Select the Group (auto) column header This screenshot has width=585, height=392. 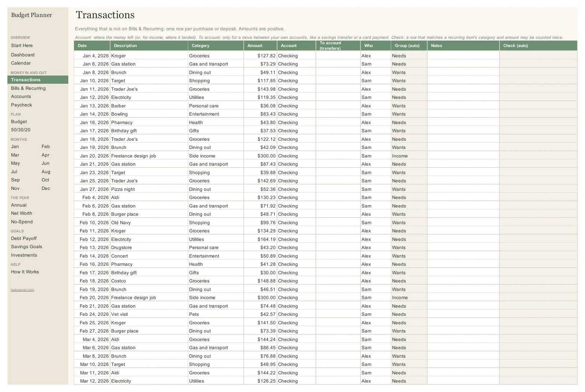click(409, 46)
